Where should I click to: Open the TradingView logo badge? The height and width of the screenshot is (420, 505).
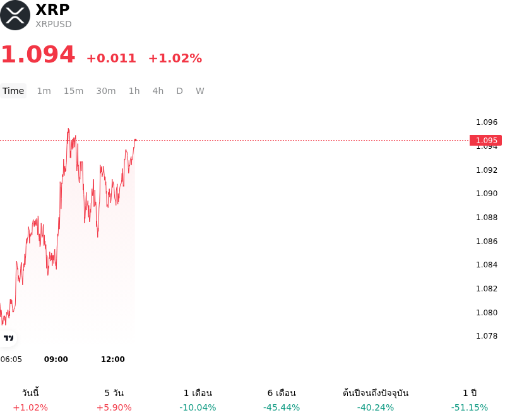click(8, 338)
